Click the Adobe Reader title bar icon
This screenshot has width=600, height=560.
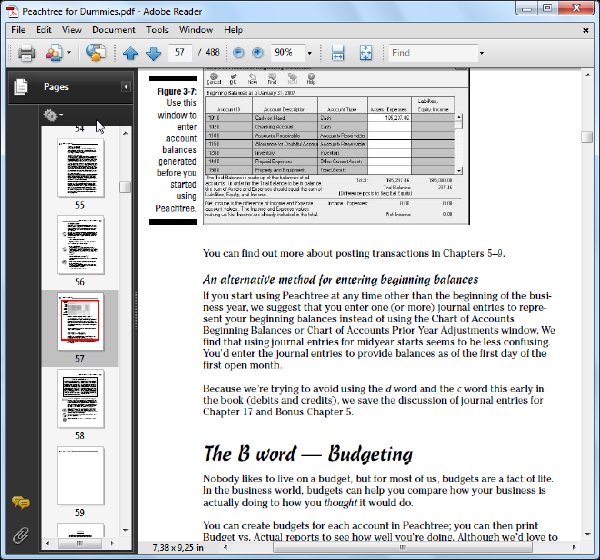(13, 11)
